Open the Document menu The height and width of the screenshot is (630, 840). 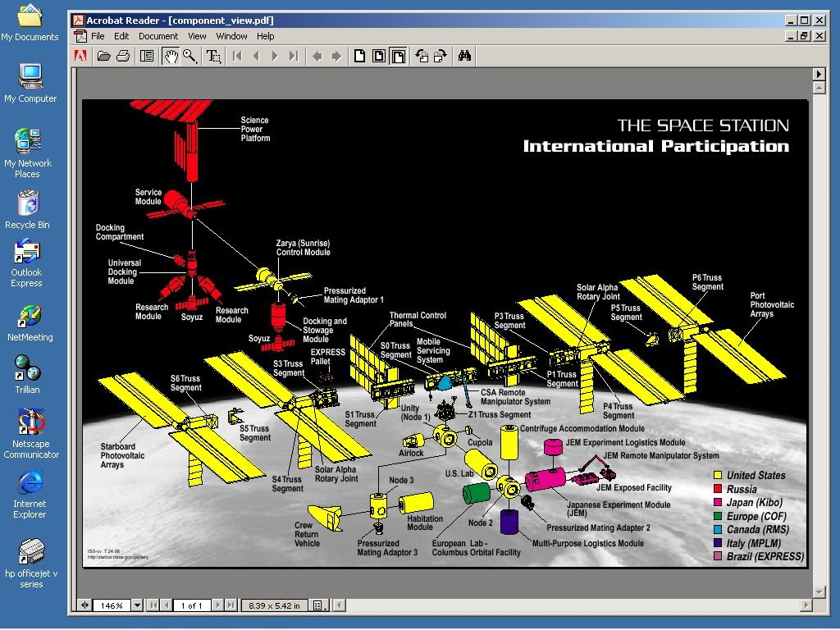(158, 36)
